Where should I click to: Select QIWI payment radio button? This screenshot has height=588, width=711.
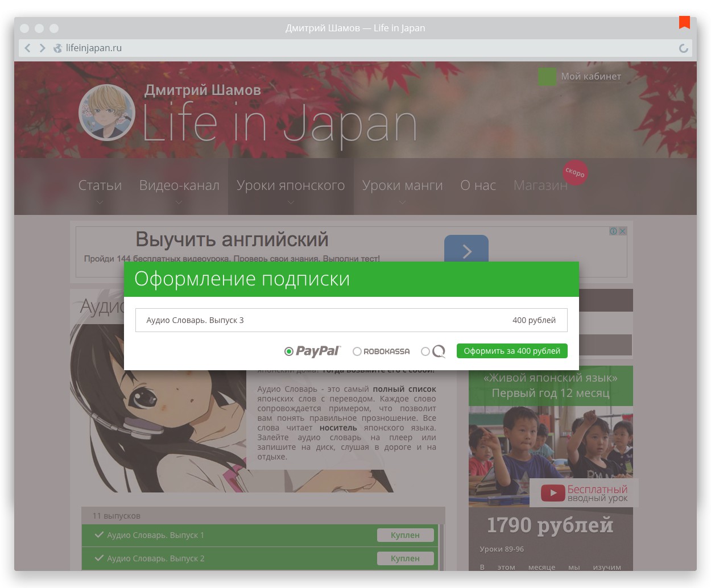point(425,351)
